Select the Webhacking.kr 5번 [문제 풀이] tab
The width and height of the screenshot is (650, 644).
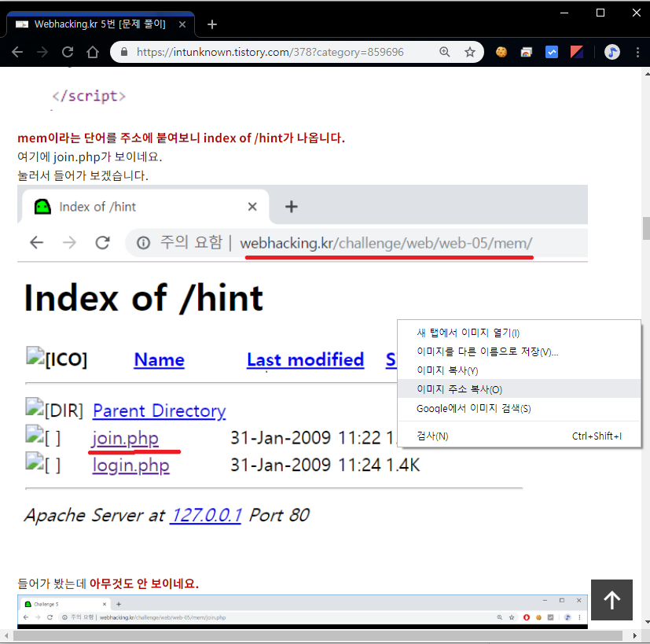point(101,24)
